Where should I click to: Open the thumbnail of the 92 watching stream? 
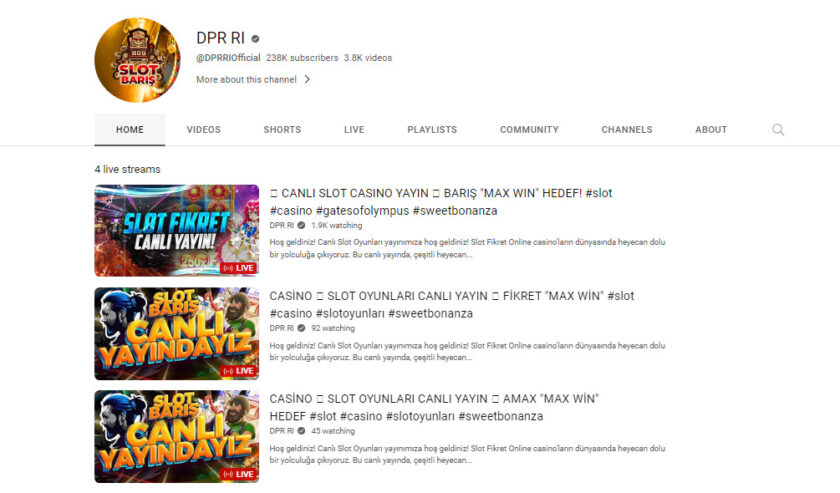tap(177, 334)
